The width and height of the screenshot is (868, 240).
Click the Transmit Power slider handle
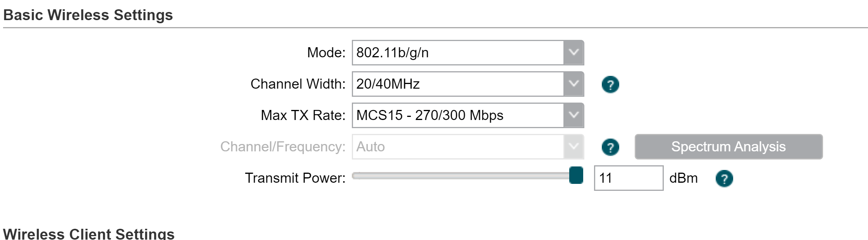[576, 175]
